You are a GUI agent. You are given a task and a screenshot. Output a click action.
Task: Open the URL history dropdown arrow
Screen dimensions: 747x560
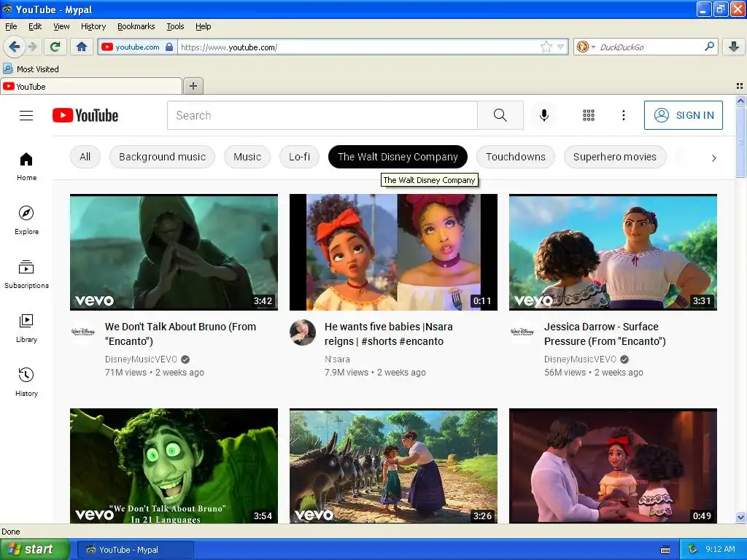(561, 47)
